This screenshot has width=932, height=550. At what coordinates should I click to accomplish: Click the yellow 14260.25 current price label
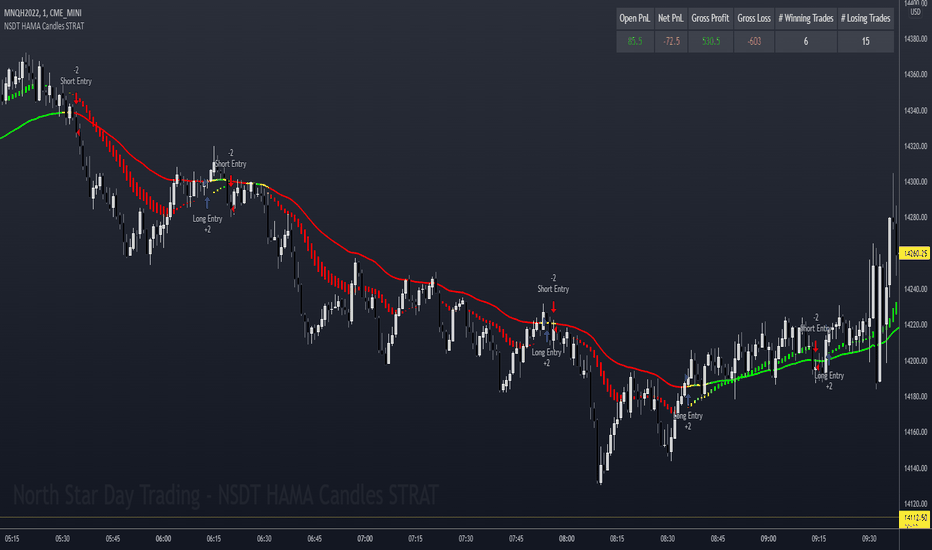pyautogui.click(x=915, y=253)
